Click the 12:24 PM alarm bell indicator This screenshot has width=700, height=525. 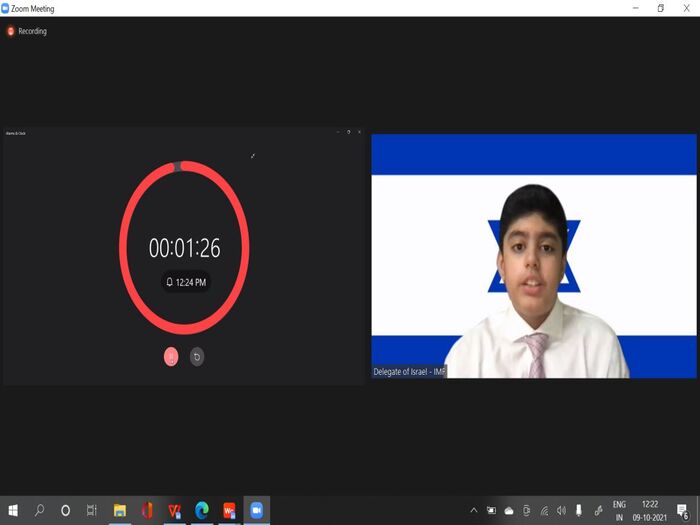[x=186, y=282]
